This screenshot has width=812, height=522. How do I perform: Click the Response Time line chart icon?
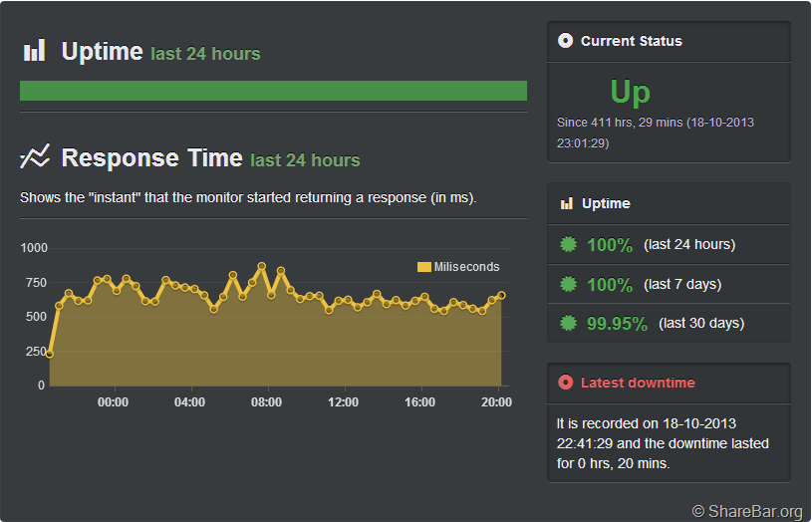tap(35, 157)
